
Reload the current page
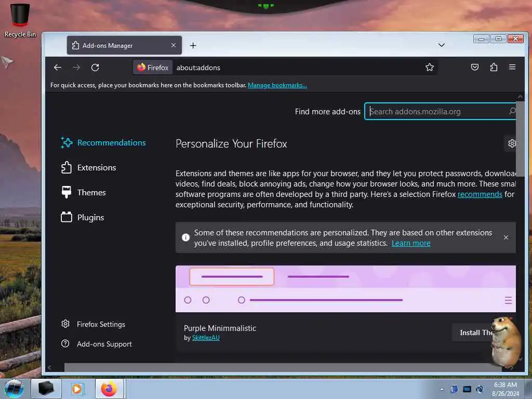[x=96, y=68]
